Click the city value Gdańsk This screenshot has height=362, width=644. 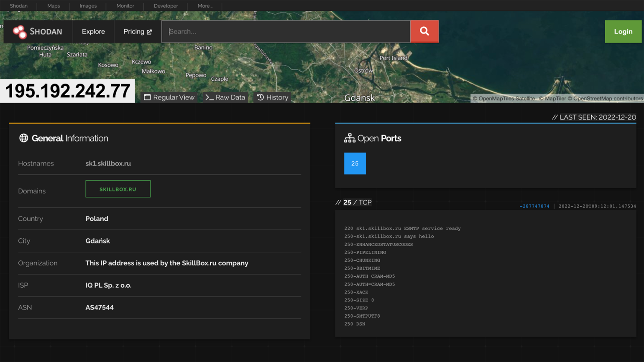98,241
